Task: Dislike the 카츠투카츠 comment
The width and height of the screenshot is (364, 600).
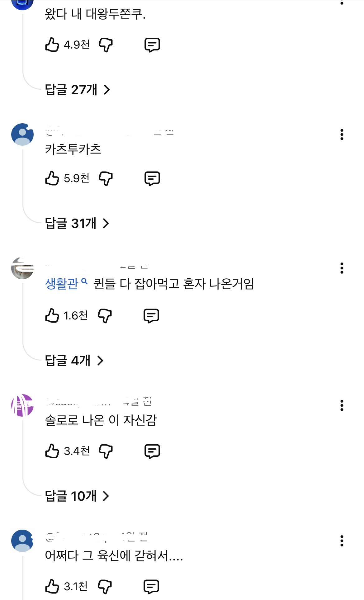Action: click(106, 179)
